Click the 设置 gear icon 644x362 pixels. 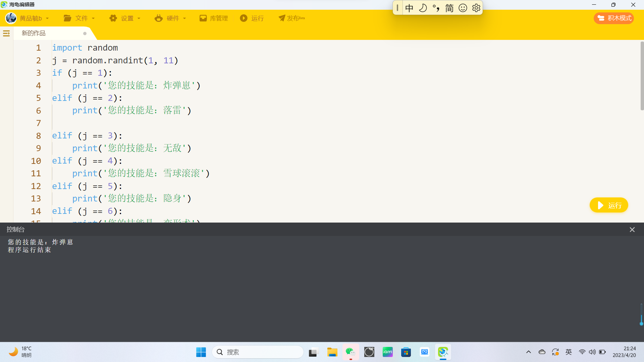[x=113, y=18]
